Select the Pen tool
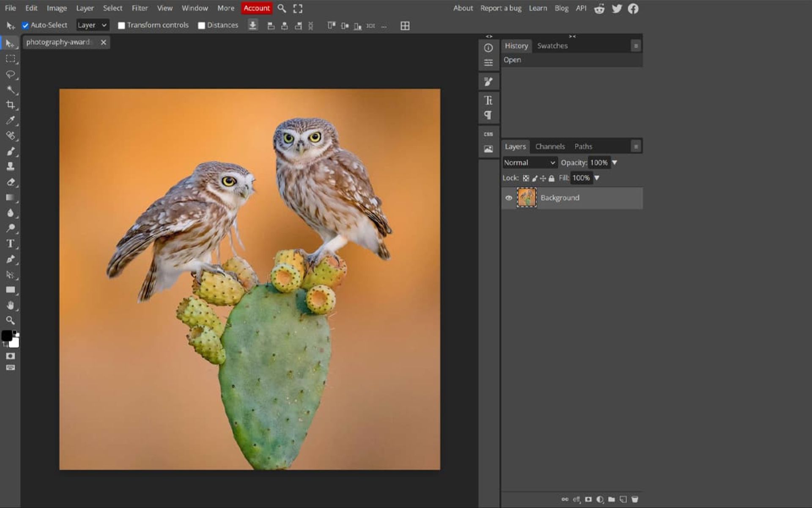Screen dimensions: 812x508 click(10, 259)
